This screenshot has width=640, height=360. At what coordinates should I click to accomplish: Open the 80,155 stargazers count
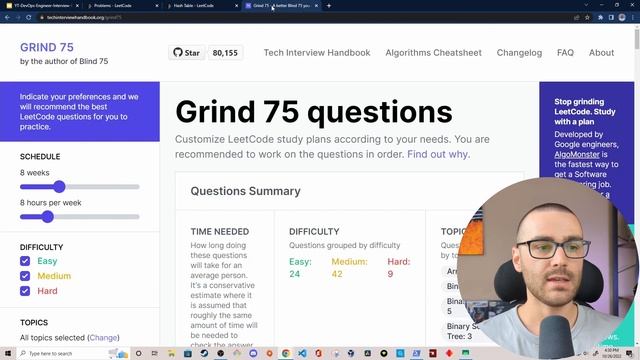225,53
